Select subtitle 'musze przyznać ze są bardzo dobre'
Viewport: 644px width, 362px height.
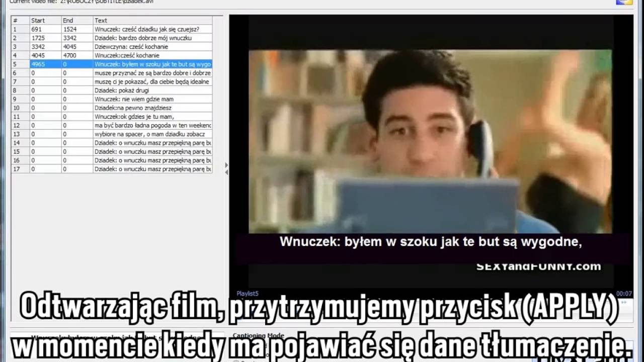coord(152,73)
